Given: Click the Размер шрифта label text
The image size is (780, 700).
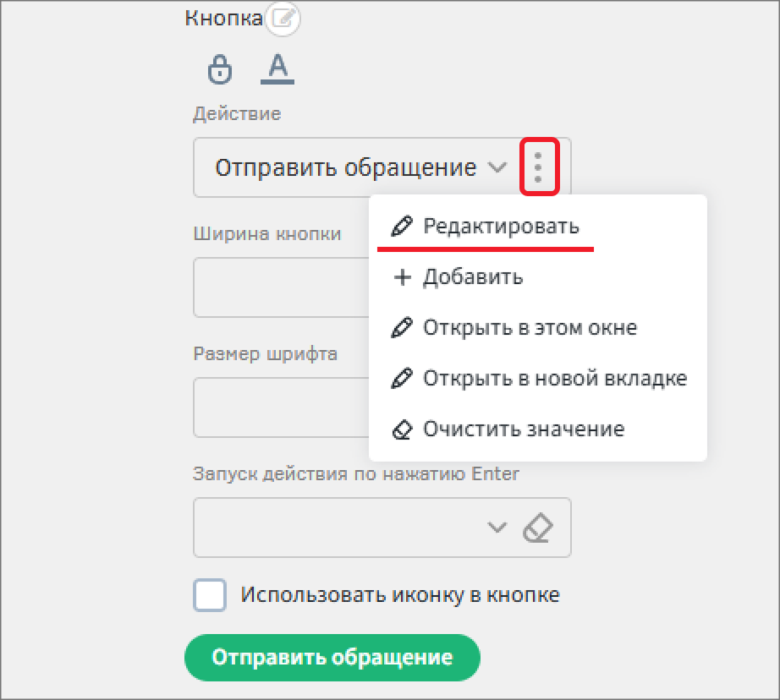Looking at the screenshot, I should click(265, 354).
